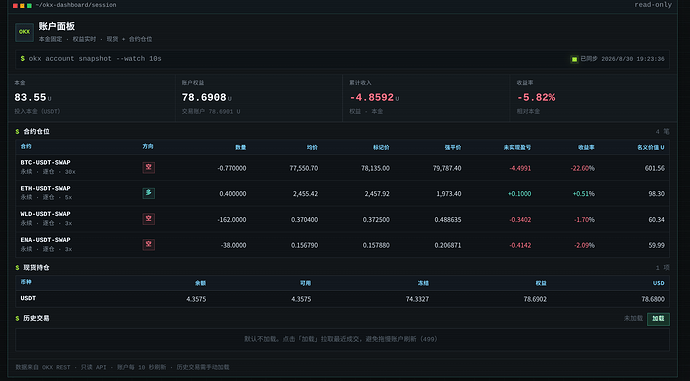Image resolution: width=690 pixels, height=381 pixels.
Task: Click the 未实现盈亏 column header
Action: click(x=517, y=147)
